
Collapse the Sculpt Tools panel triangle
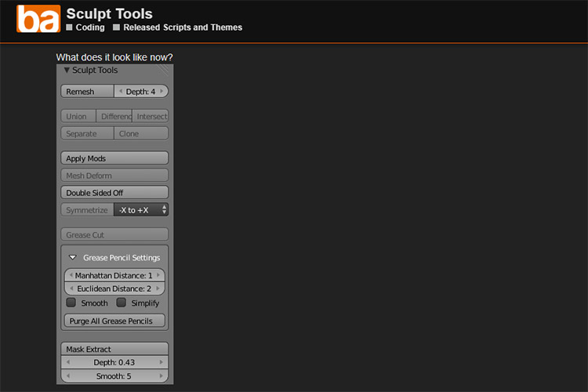pyautogui.click(x=67, y=71)
